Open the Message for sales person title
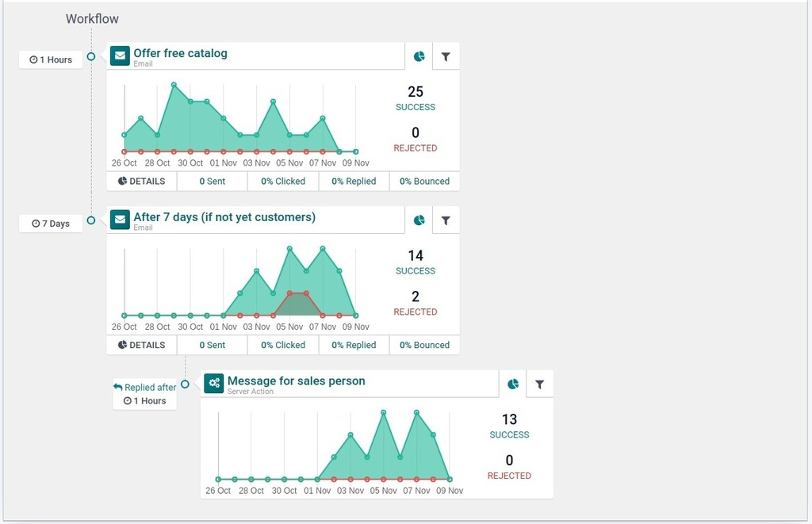Screen dimensions: 812x524 coord(296,381)
